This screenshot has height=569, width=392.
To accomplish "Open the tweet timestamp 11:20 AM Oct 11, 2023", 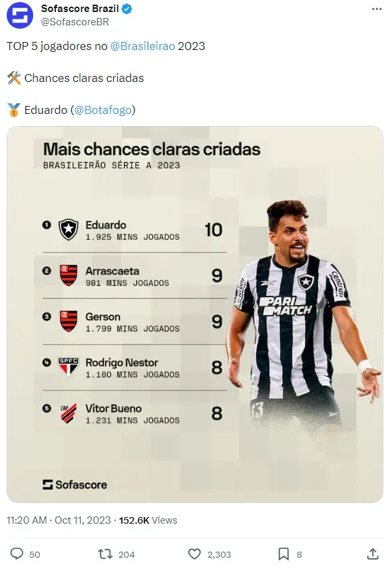I will tap(59, 520).
